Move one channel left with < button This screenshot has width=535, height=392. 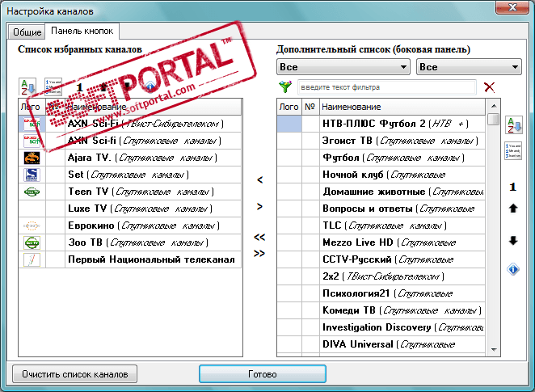(259, 179)
